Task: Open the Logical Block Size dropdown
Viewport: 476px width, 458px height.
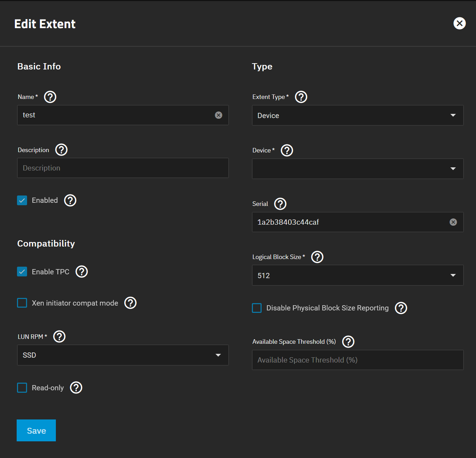Action: point(357,275)
